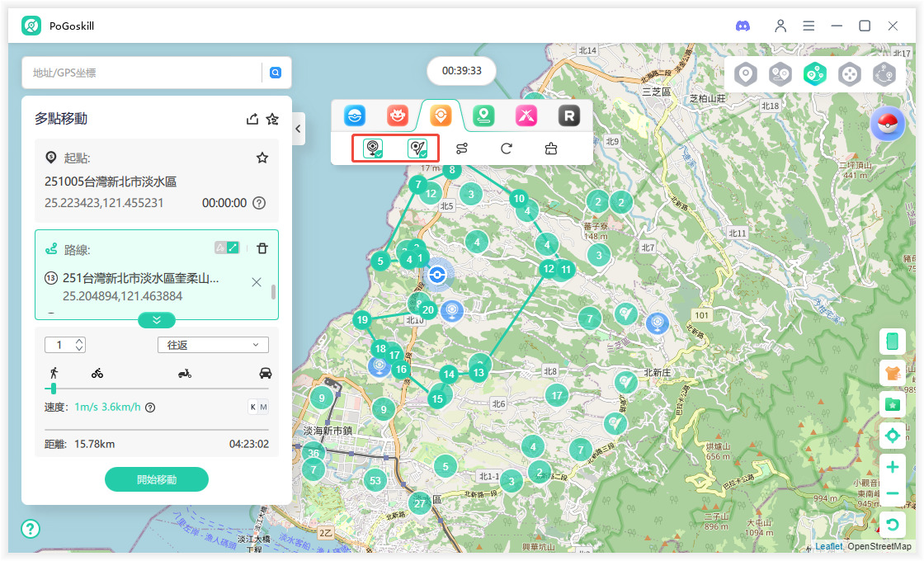The height and width of the screenshot is (561, 924).
Task: Open the device phone icon in the right sidebar
Action: (892, 342)
